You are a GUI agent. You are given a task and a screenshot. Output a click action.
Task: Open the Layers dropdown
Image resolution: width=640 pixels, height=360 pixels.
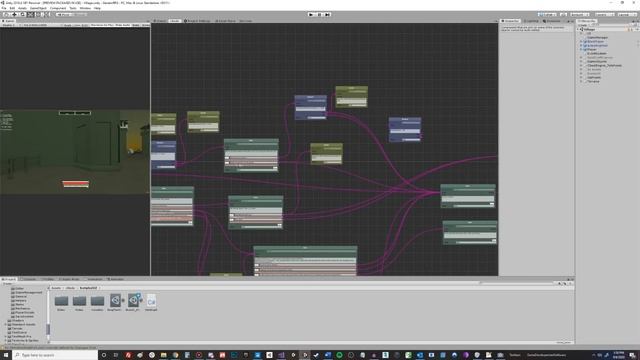click(604, 14)
